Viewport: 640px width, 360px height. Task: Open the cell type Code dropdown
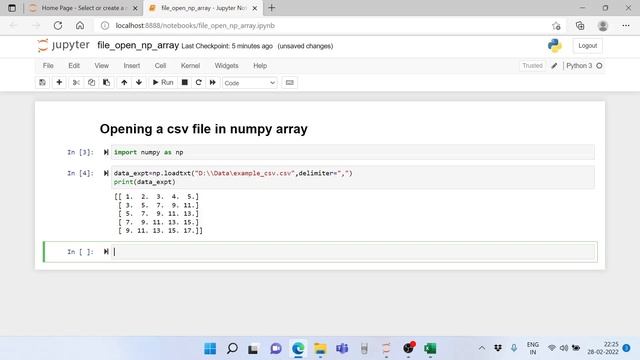point(250,83)
